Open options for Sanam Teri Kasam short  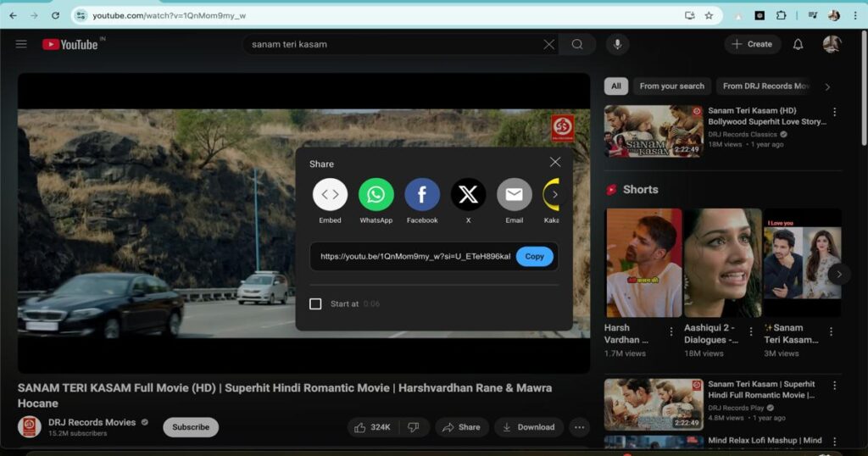pyautogui.click(x=831, y=331)
